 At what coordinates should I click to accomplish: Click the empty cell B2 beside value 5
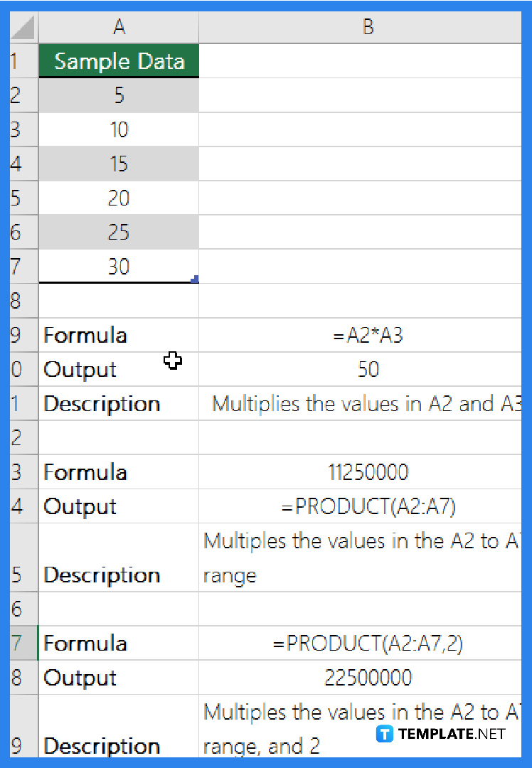(x=367, y=95)
